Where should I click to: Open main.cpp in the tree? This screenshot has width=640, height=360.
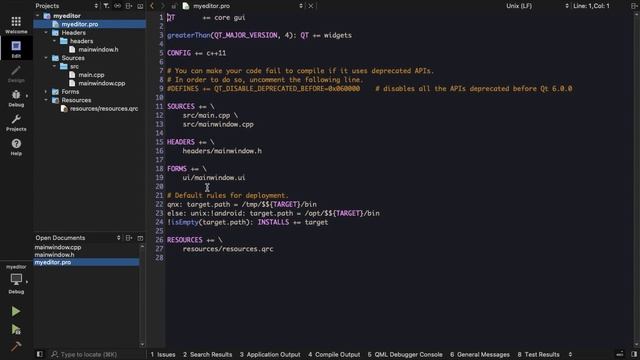tap(91, 75)
